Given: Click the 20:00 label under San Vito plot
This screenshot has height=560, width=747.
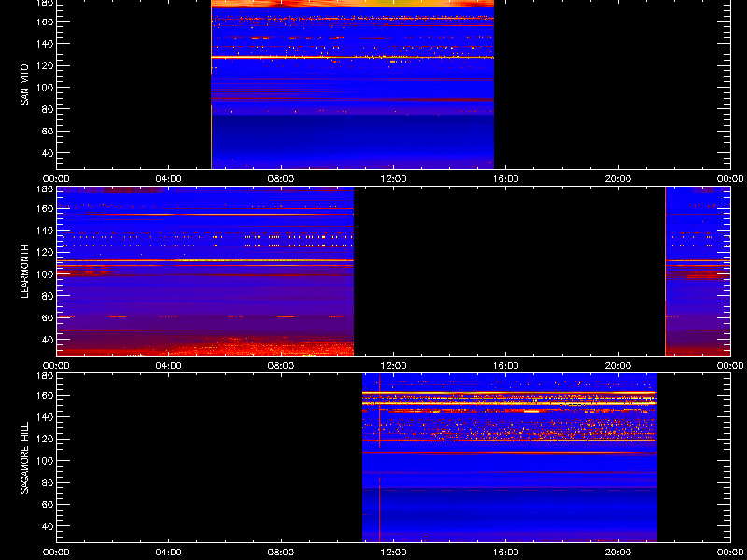Looking at the screenshot, I should [618, 179].
